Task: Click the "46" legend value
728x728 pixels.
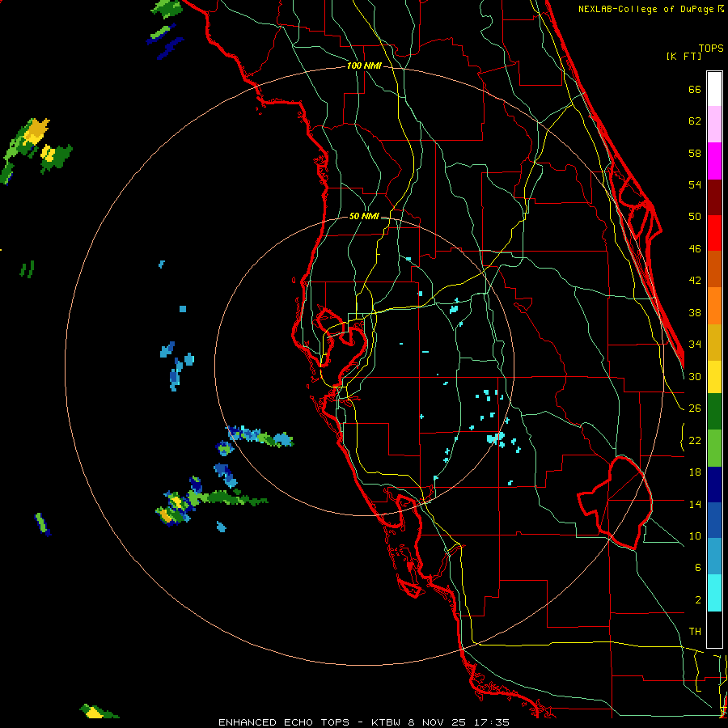Action: [695, 249]
